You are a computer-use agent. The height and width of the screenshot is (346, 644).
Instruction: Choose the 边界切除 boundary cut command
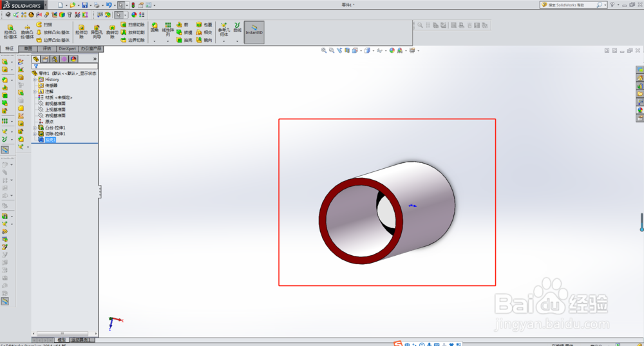pos(133,41)
